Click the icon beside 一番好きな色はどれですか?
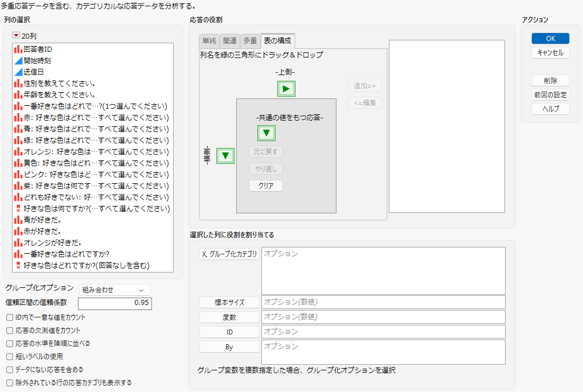The image size is (583, 392). [x=18, y=254]
